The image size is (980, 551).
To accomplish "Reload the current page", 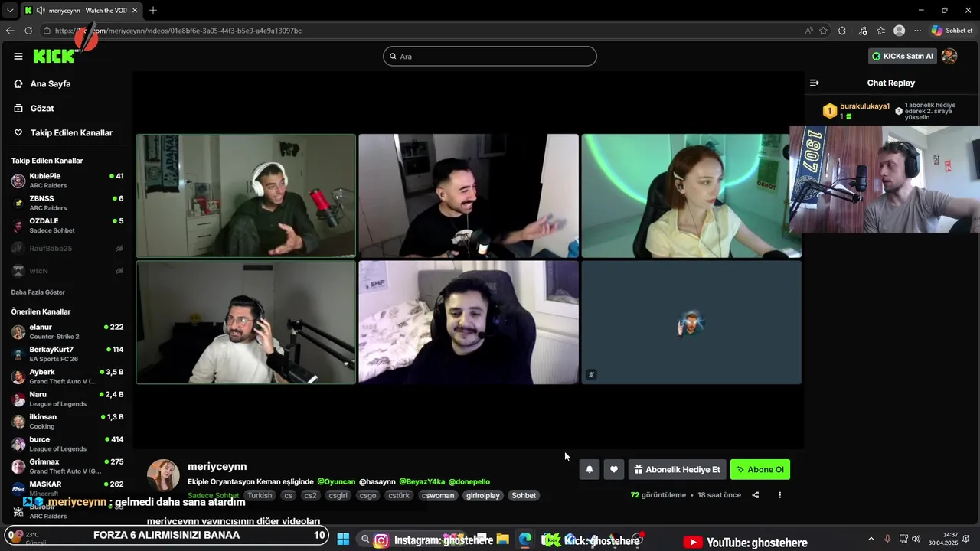I will click(x=28, y=31).
